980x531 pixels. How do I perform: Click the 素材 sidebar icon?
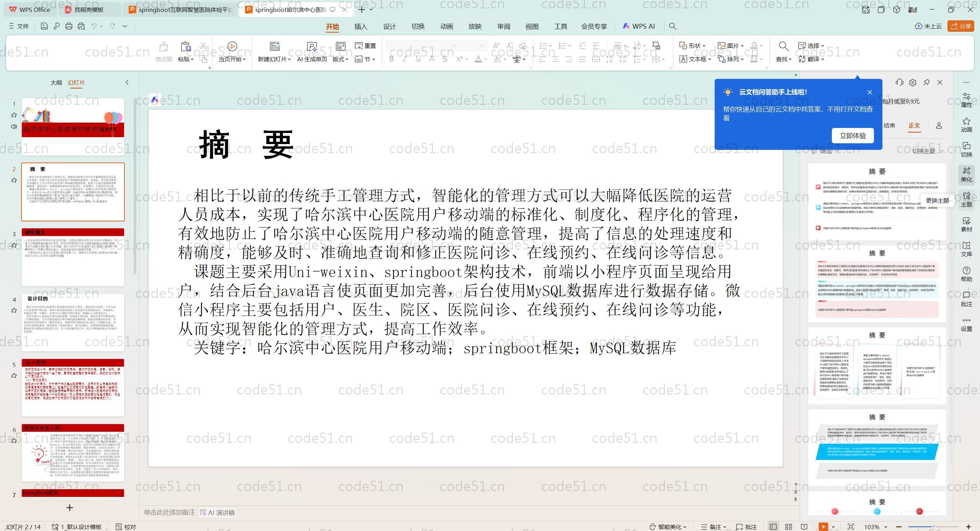pos(966,225)
